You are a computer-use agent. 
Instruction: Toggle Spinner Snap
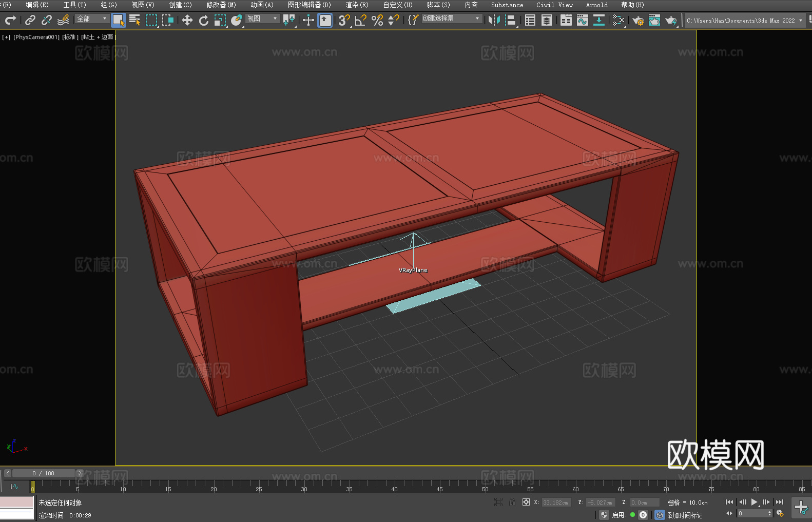[x=394, y=20]
